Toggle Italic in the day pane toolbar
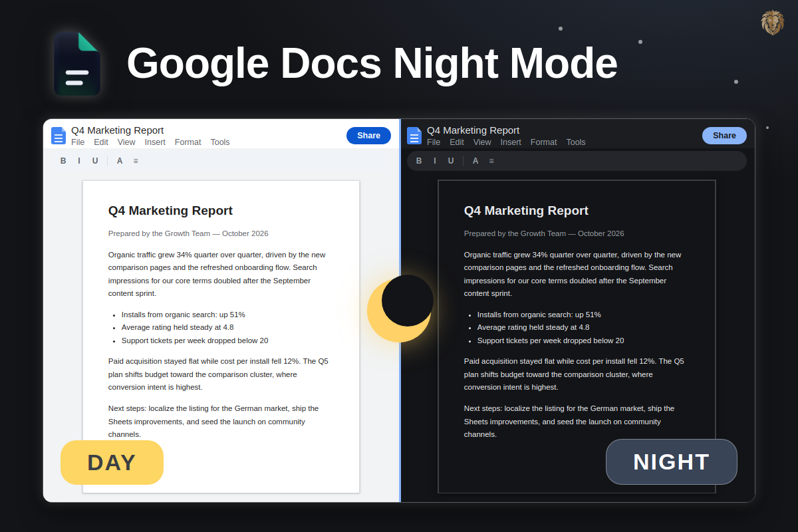 click(79, 161)
